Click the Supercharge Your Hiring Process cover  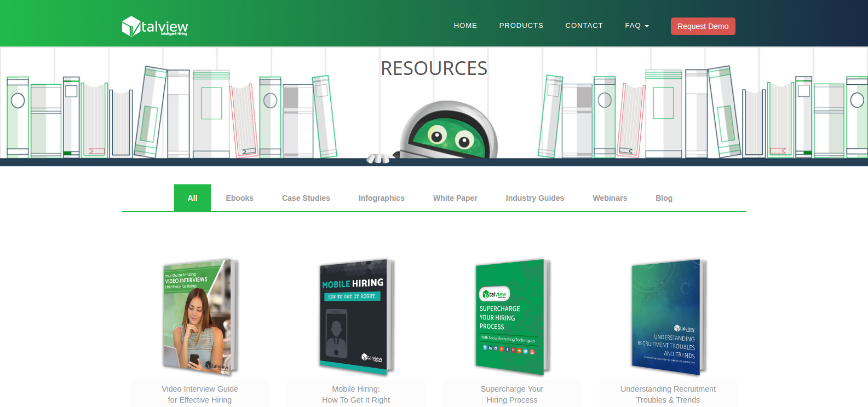[x=512, y=317]
